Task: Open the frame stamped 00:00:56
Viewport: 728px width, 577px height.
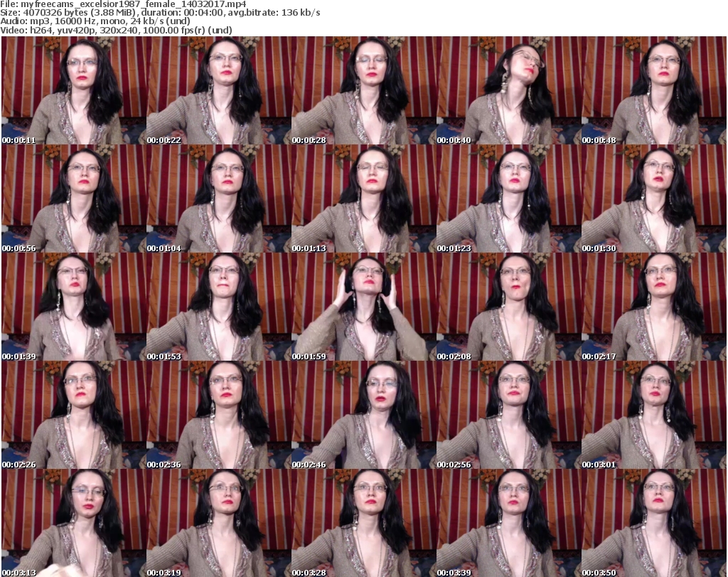Action: coord(73,198)
